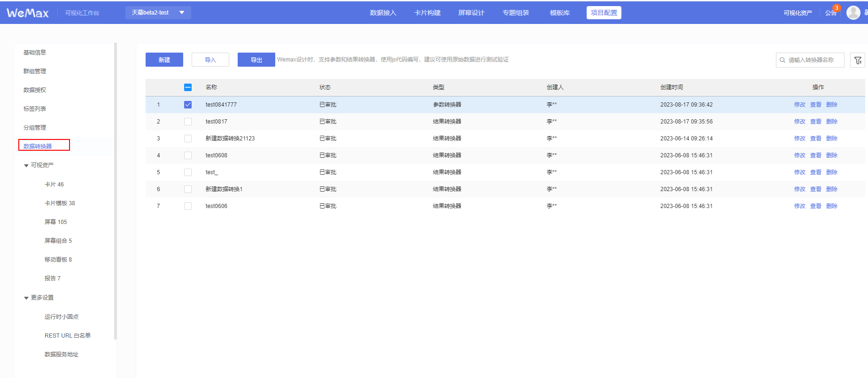Check the test0817 row checkbox

click(188, 122)
